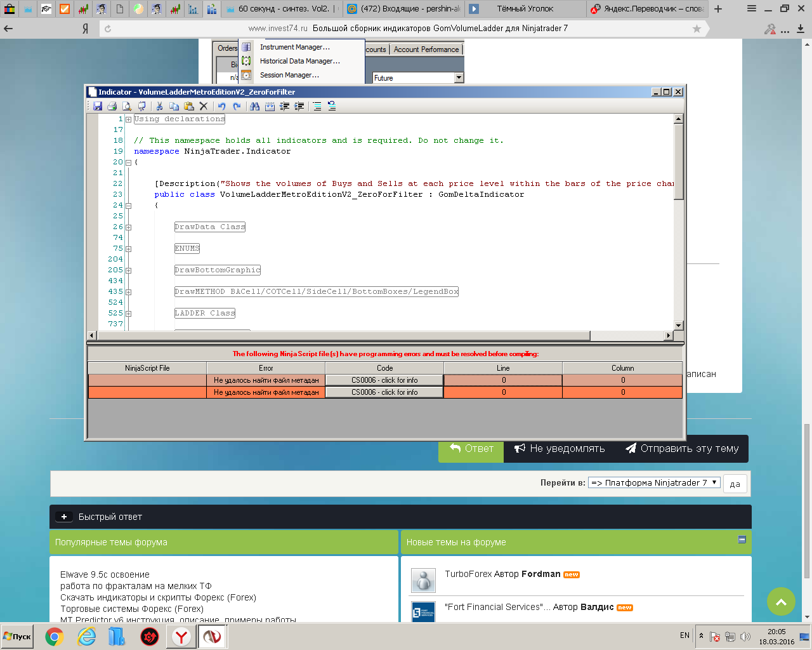The width and height of the screenshot is (812, 650).
Task: Click the green scroll-to-top arrow button
Action: (x=781, y=602)
